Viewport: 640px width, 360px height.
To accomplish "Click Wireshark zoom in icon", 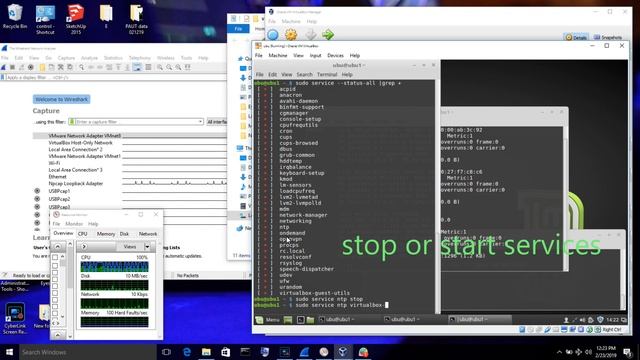I will (160, 67).
